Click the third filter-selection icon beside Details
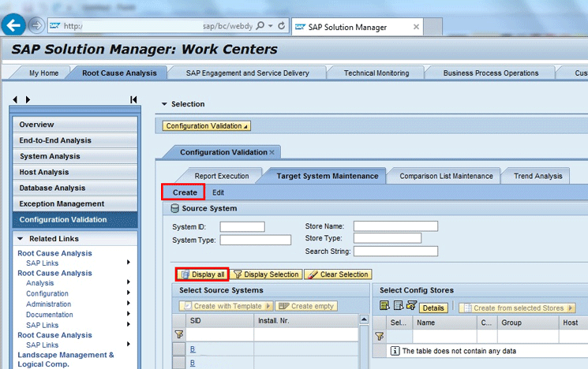 411,306
